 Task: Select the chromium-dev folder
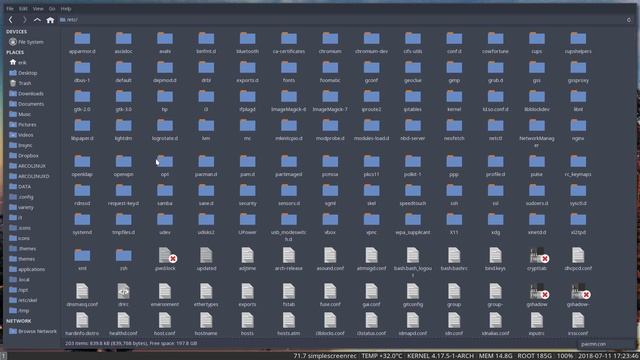[x=371, y=43]
